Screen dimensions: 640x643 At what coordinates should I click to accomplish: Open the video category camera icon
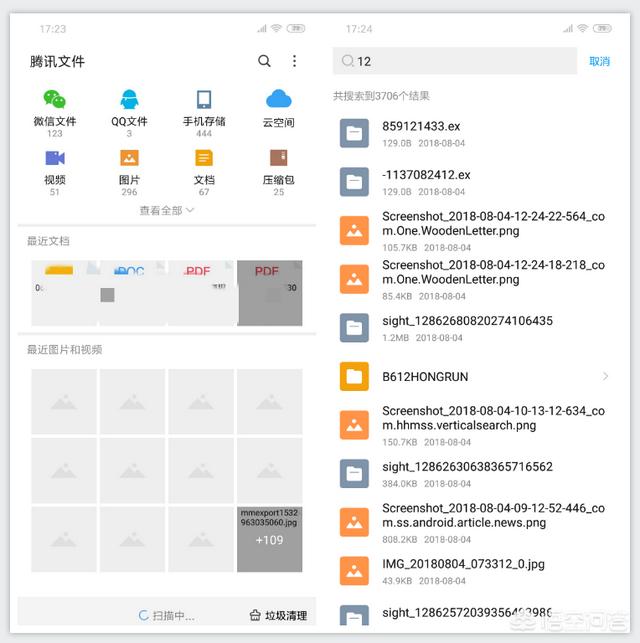point(55,158)
